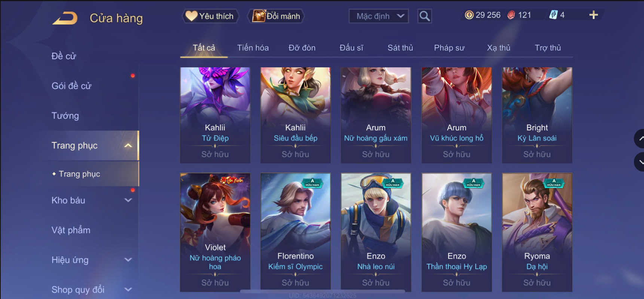Collapse the Trang phục sidebar section
Screen dimensions: 644x299
(128, 145)
